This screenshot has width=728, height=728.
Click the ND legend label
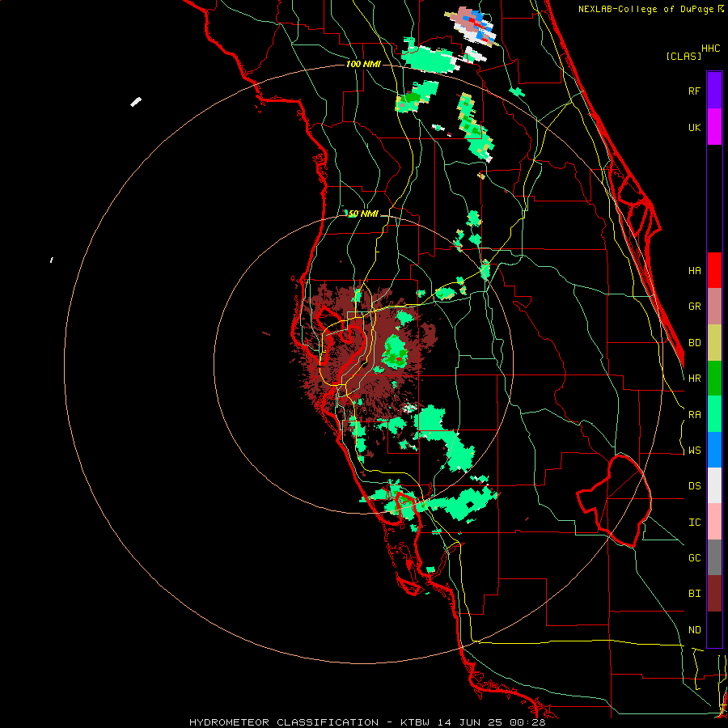click(x=694, y=630)
